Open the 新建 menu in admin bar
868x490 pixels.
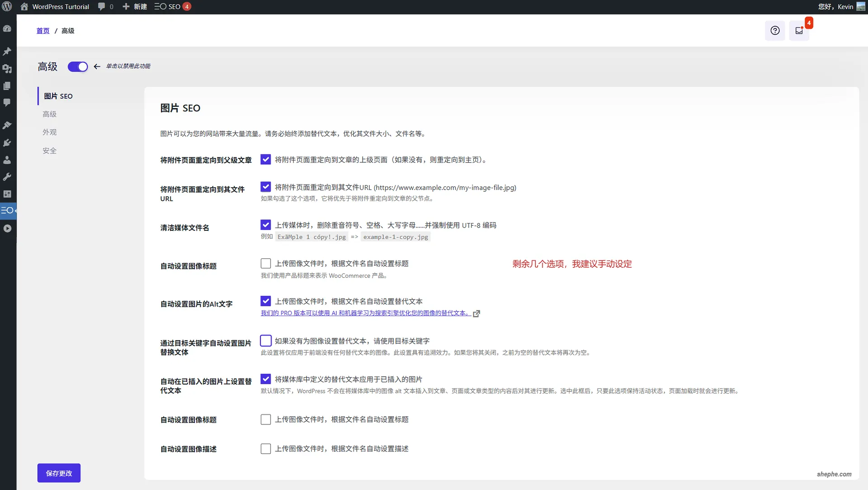coord(134,6)
